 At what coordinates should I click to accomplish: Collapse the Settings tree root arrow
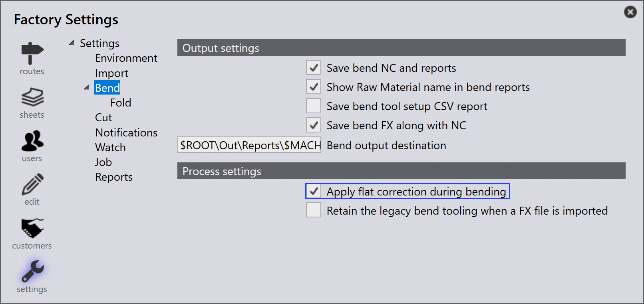[72, 43]
